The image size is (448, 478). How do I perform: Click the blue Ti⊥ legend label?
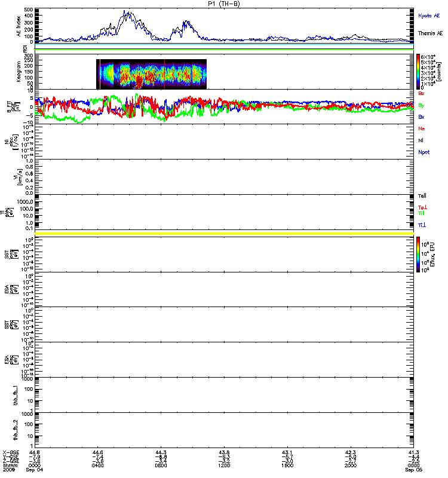click(422, 225)
